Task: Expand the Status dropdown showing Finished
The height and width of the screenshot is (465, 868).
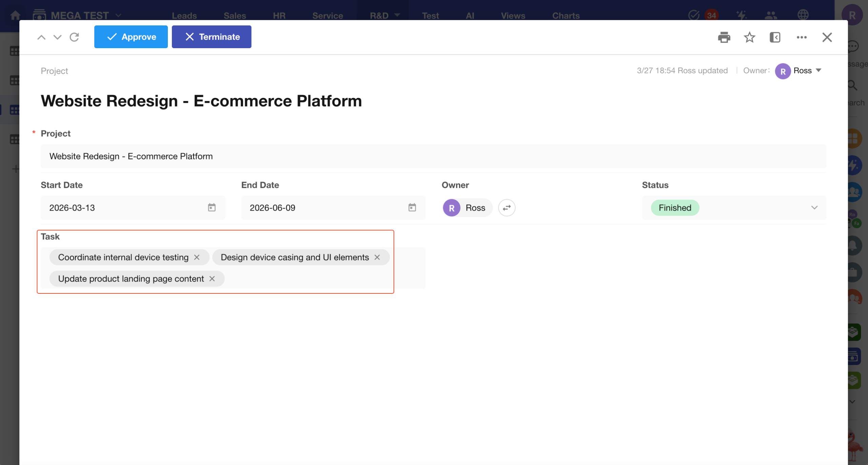Action: coord(814,208)
